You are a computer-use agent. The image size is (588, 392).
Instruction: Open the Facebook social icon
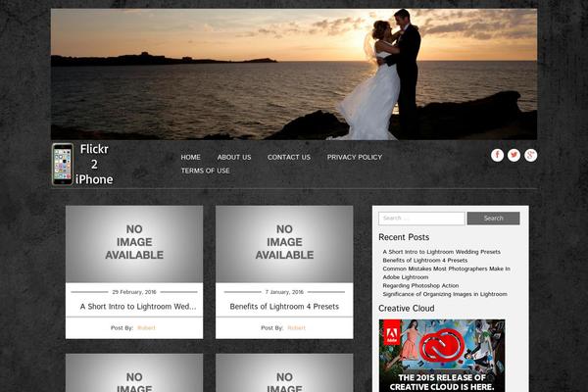tap(497, 155)
